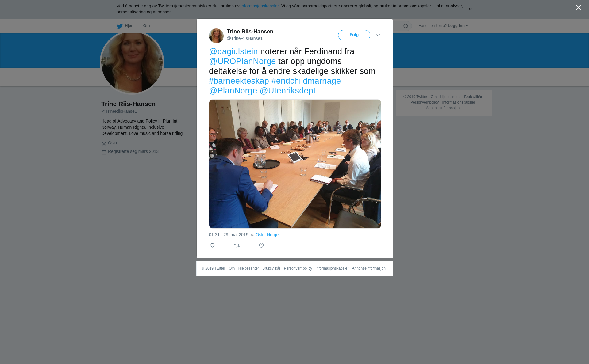
Task: Open the @dagiulstein mention link
Action: (233, 51)
